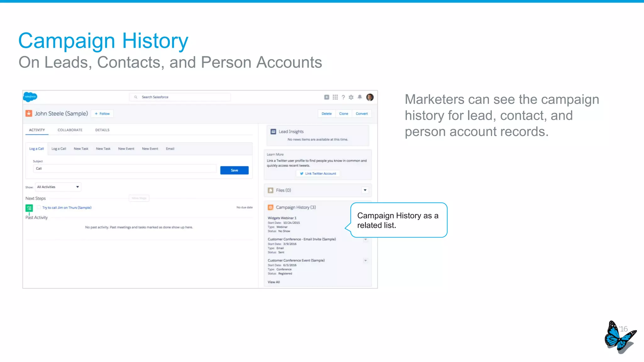This screenshot has height=362, width=644.
Task: Switch to the DETAILS tab
Action: 102,130
